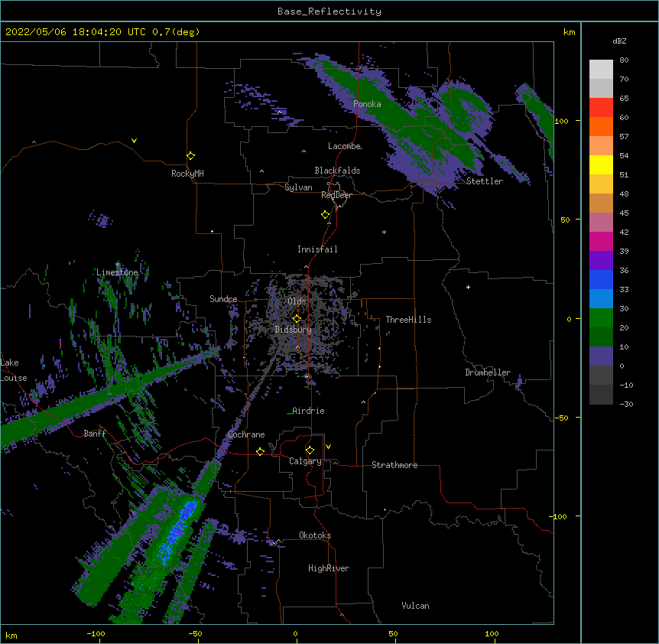Viewport: 659px width, 644px height.
Task: Click the RedDeer city label
Action: (x=336, y=195)
